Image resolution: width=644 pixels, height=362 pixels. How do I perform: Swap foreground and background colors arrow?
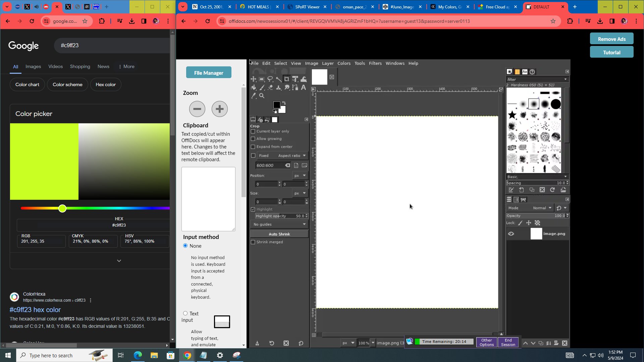click(284, 103)
